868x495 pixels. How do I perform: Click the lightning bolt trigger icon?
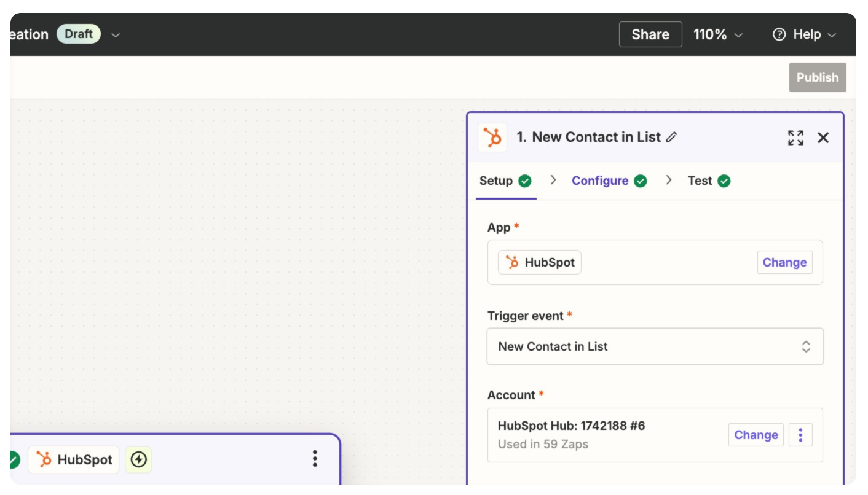139,459
